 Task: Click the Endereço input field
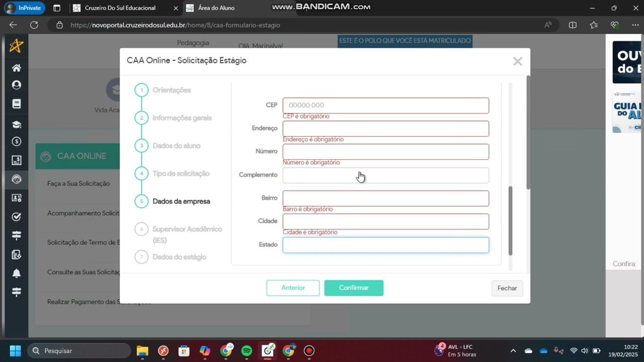[385, 128]
